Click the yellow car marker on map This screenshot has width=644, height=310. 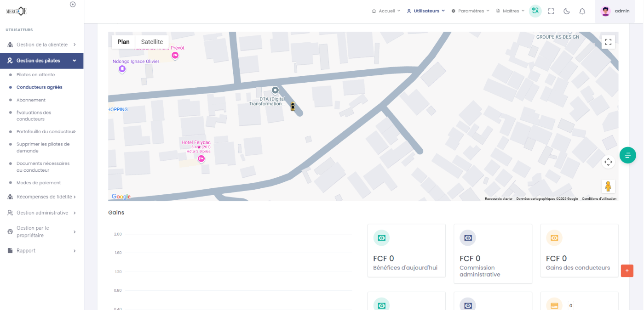click(293, 107)
